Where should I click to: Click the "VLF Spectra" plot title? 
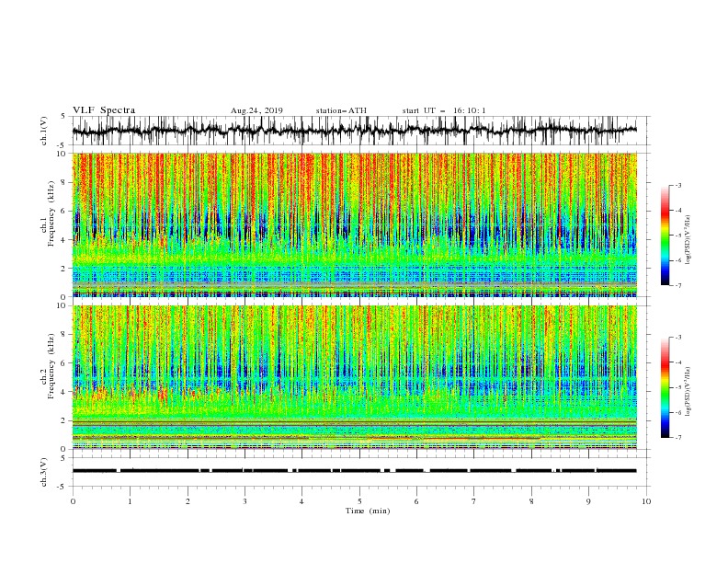coord(104,110)
